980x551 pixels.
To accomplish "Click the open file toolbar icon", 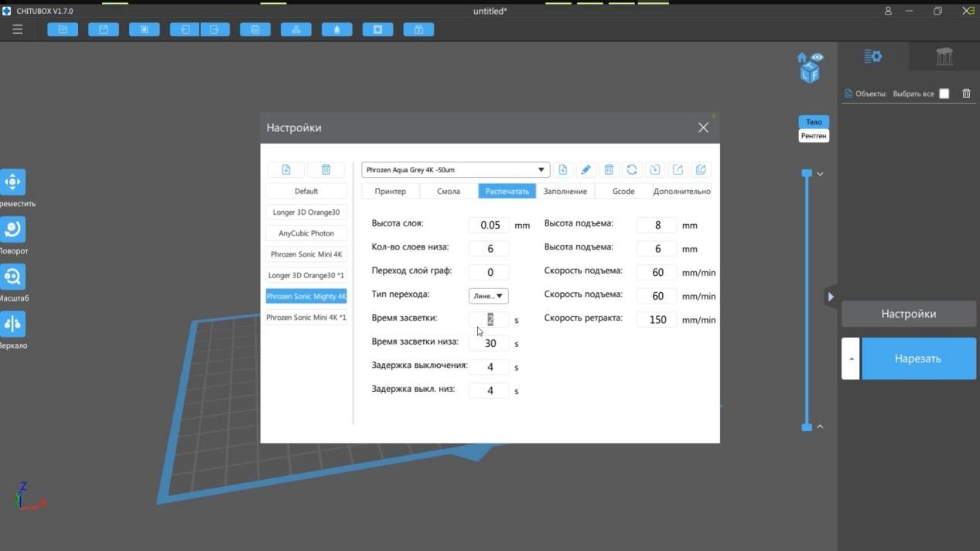I will pos(63,29).
